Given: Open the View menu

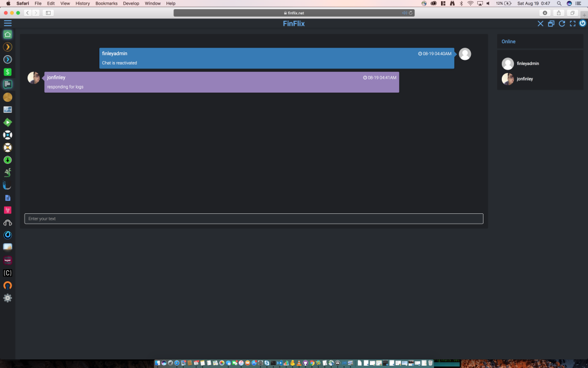Looking at the screenshot, I should (65, 3).
